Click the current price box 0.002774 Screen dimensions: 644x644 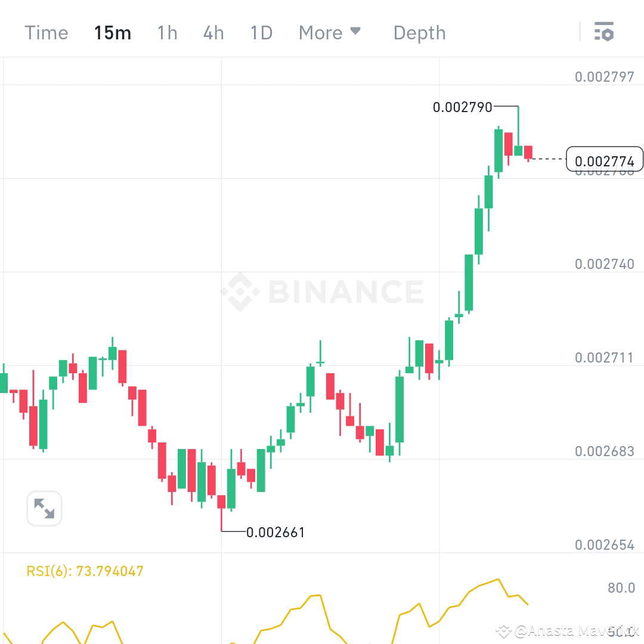pos(604,159)
